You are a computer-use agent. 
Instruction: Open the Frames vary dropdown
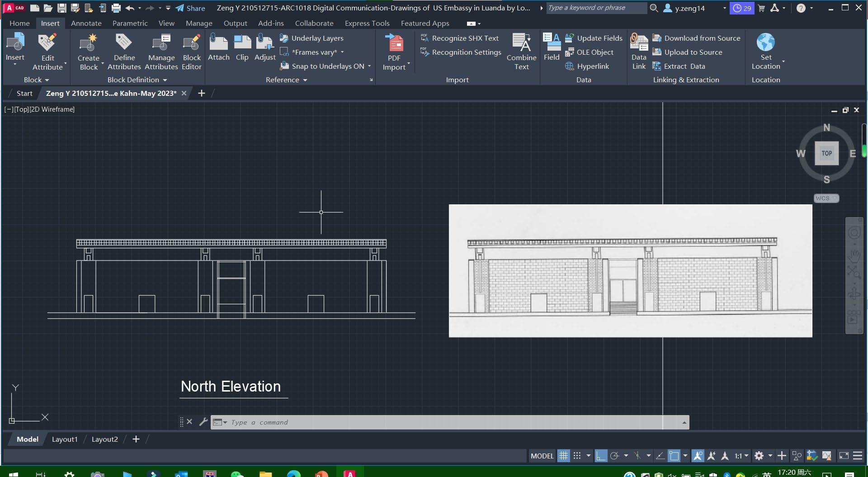click(x=342, y=52)
